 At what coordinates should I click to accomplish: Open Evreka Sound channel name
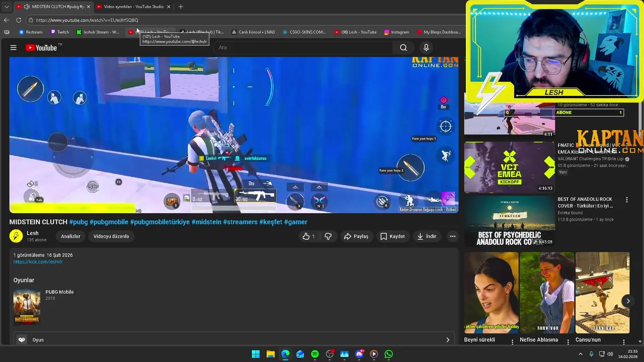click(x=570, y=213)
